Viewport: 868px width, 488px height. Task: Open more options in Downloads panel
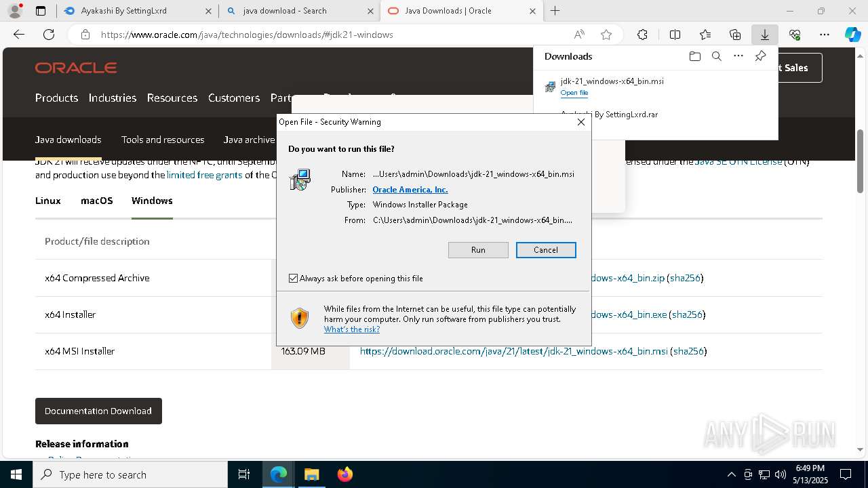738,56
